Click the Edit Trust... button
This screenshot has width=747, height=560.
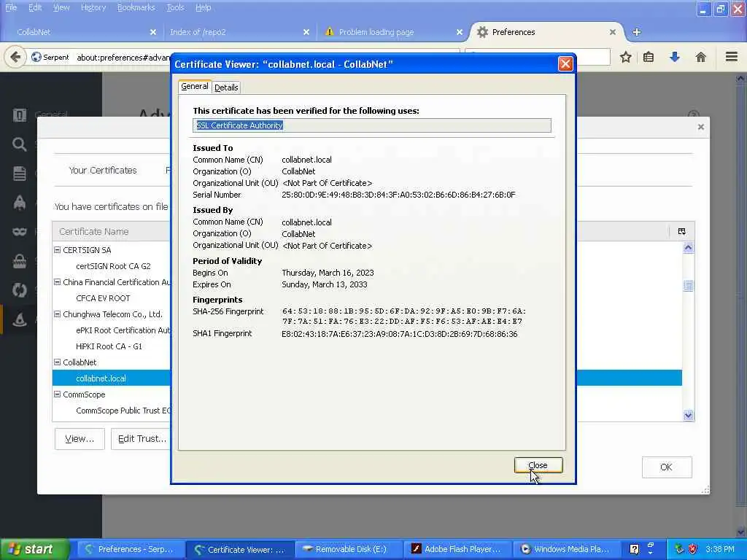coord(141,438)
